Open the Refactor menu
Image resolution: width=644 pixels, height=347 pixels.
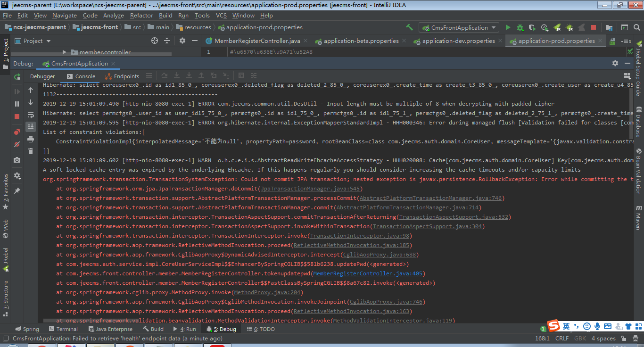(x=141, y=16)
